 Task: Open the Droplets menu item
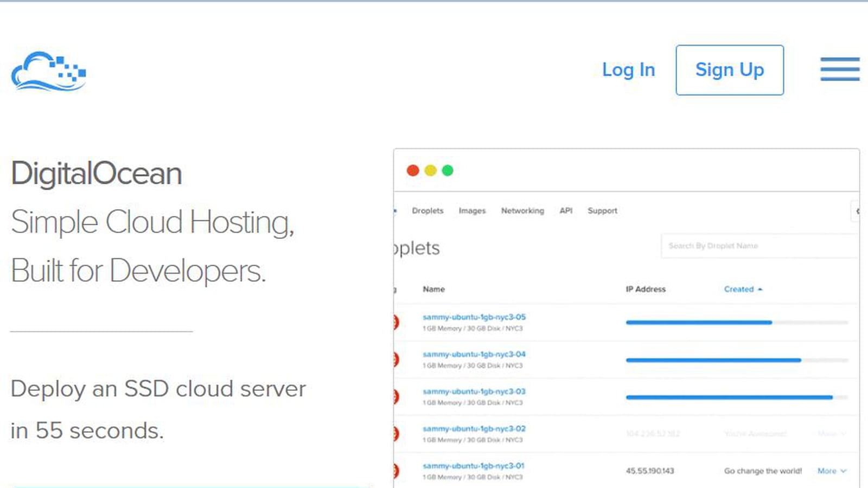427,210
